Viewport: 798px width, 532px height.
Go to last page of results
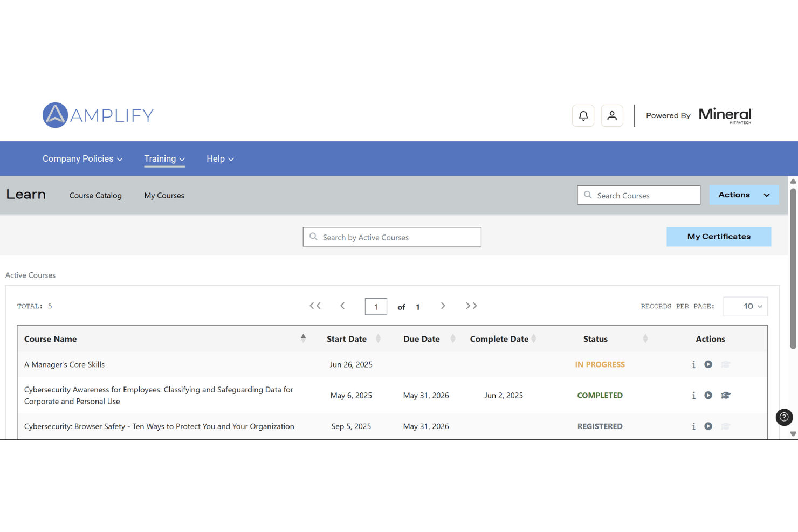pos(471,306)
